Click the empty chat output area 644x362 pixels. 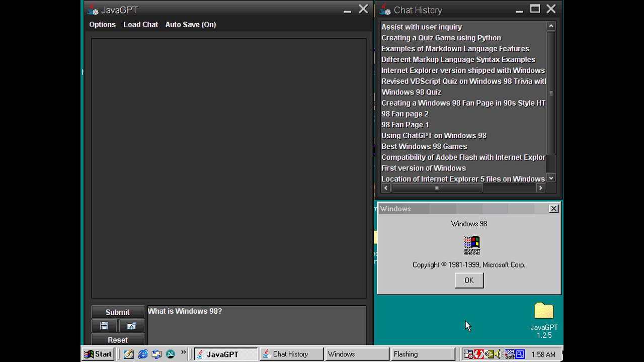(x=229, y=168)
